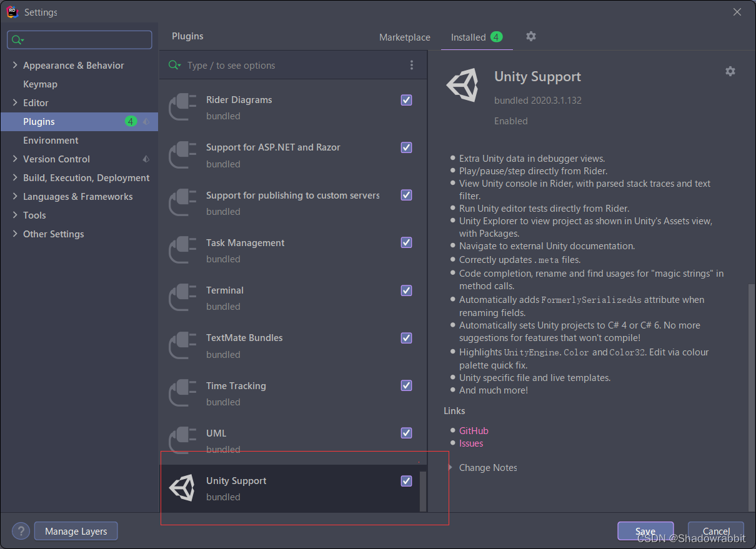Image resolution: width=756 pixels, height=549 pixels.
Task: Open the Environment settings page
Action: 51,140
